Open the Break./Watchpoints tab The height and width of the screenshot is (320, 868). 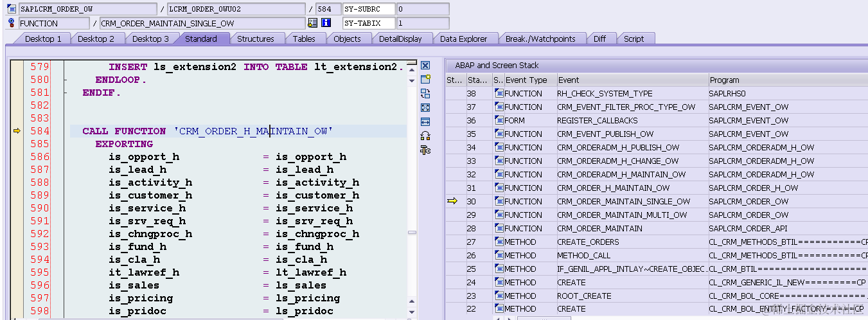540,39
